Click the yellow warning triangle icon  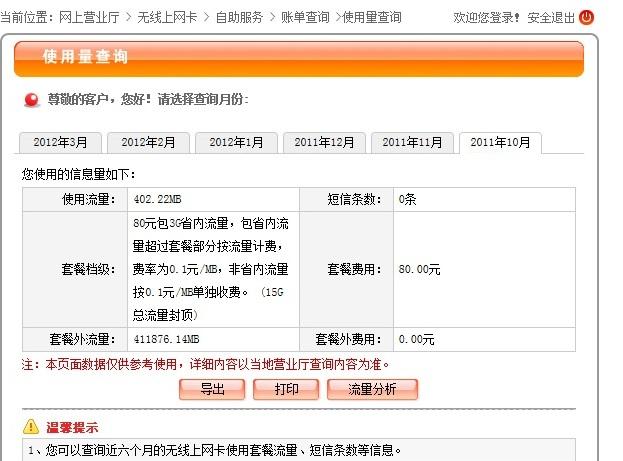31,427
